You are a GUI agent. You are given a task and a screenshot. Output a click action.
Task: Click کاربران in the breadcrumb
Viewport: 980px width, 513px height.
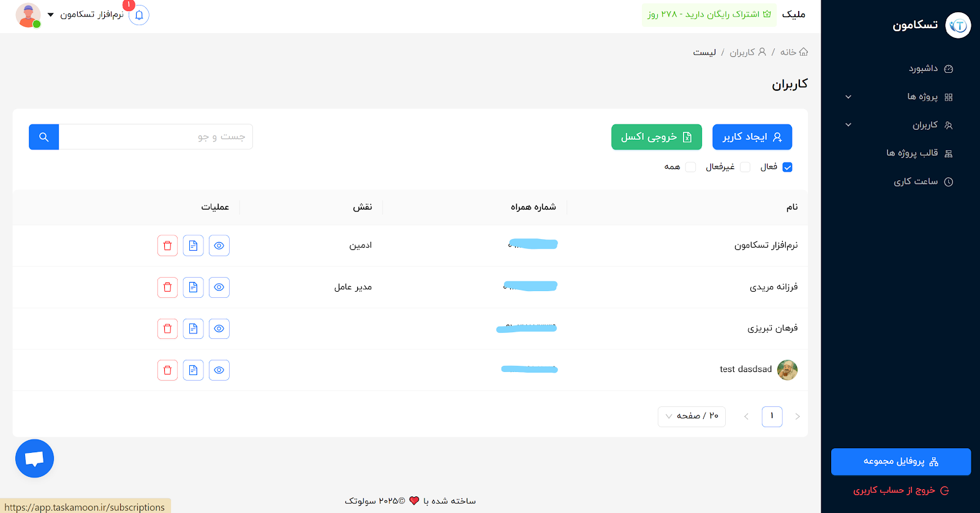click(x=748, y=52)
